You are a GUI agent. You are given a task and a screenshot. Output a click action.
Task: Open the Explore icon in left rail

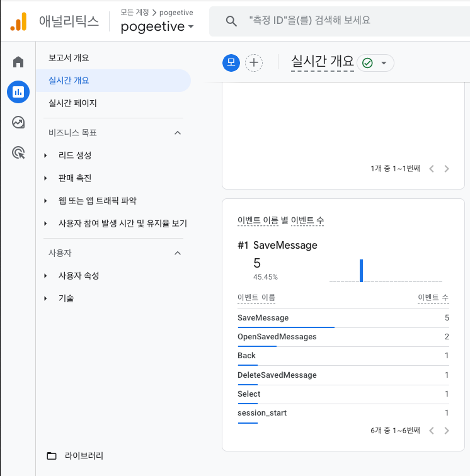point(18,122)
